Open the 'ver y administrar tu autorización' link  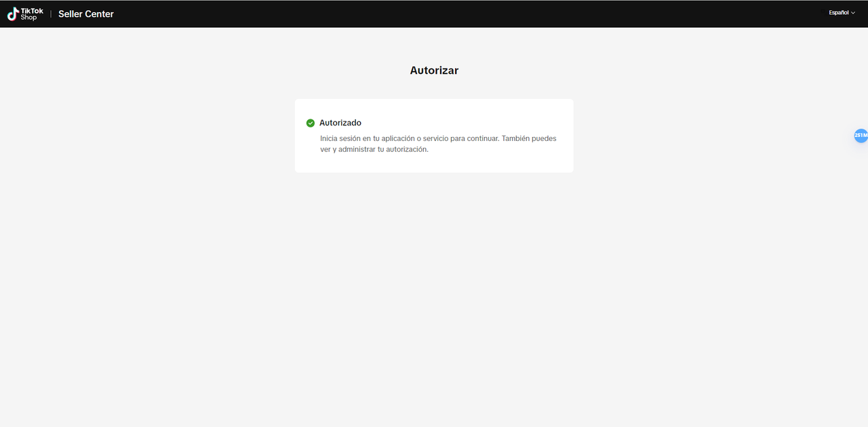(374, 150)
